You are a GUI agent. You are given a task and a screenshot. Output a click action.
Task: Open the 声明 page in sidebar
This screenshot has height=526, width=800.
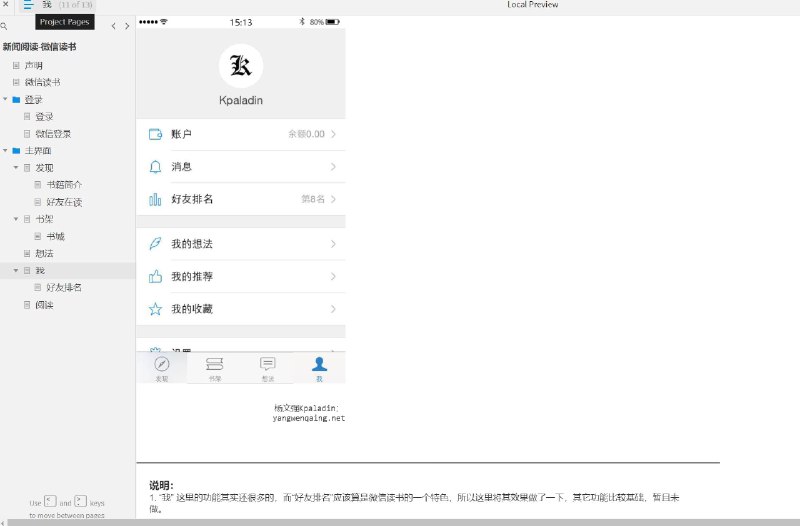point(34,65)
